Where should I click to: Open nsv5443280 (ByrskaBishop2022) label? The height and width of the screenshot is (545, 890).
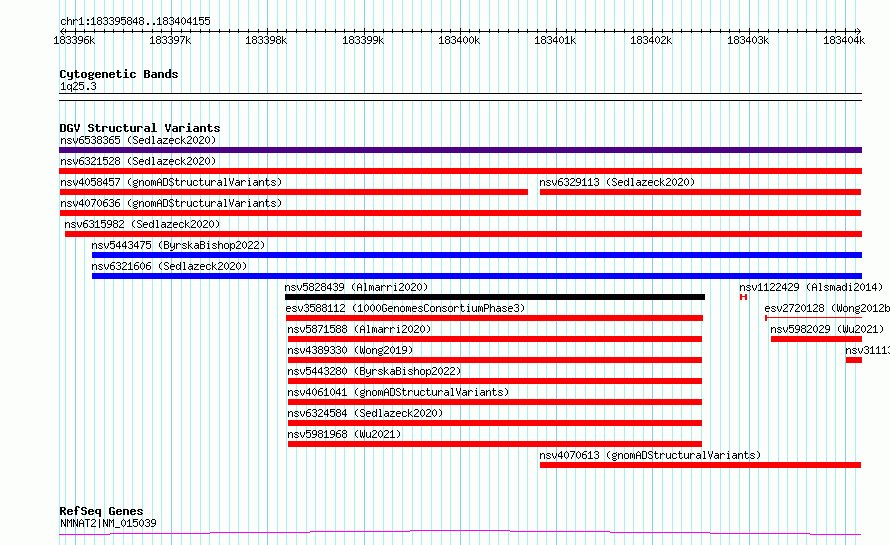pyautogui.click(x=374, y=371)
